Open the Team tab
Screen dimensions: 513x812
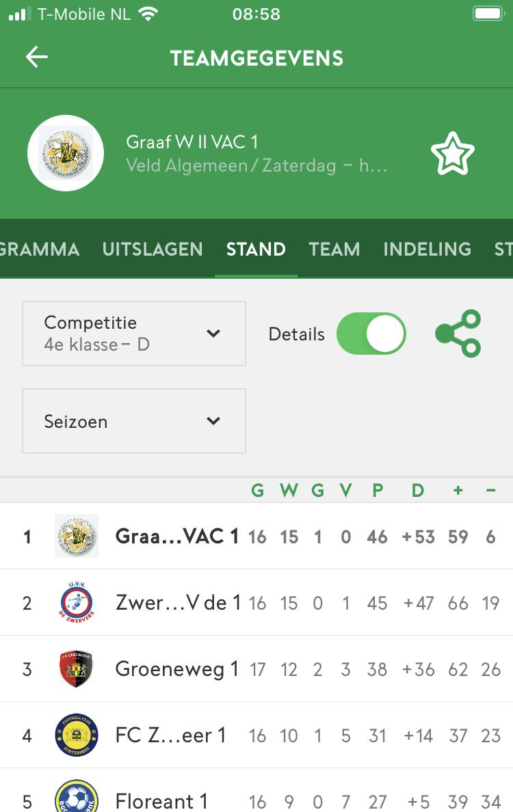tap(334, 249)
